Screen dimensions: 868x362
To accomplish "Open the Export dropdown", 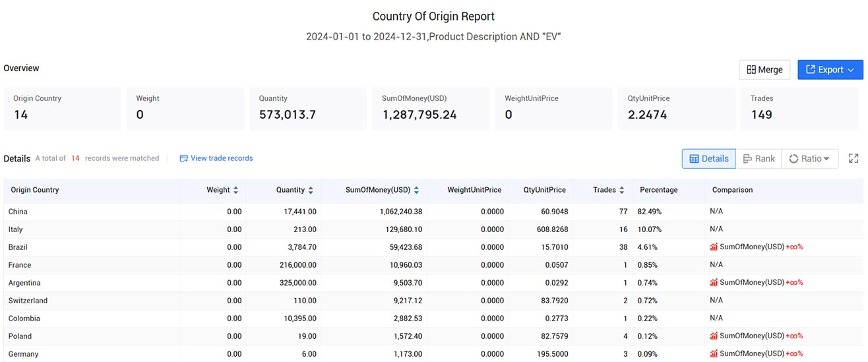I will coord(830,69).
